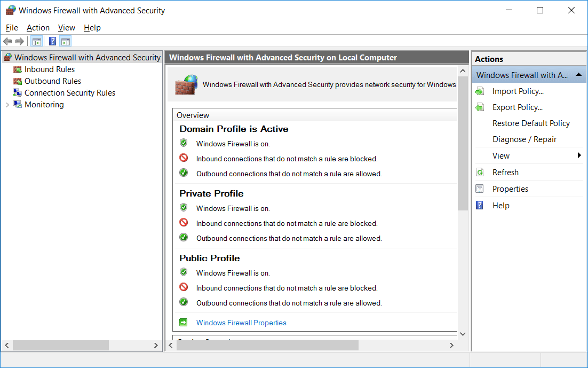Toggle the Show/Hide Console Tree button
Image resolution: width=588 pixels, height=368 pixels.
click(36, 42)
